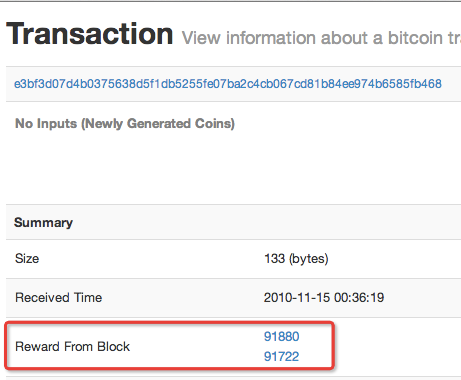This screenshot has width=461, height=380.
Task: Open block 91880 link
Action: 281,336
